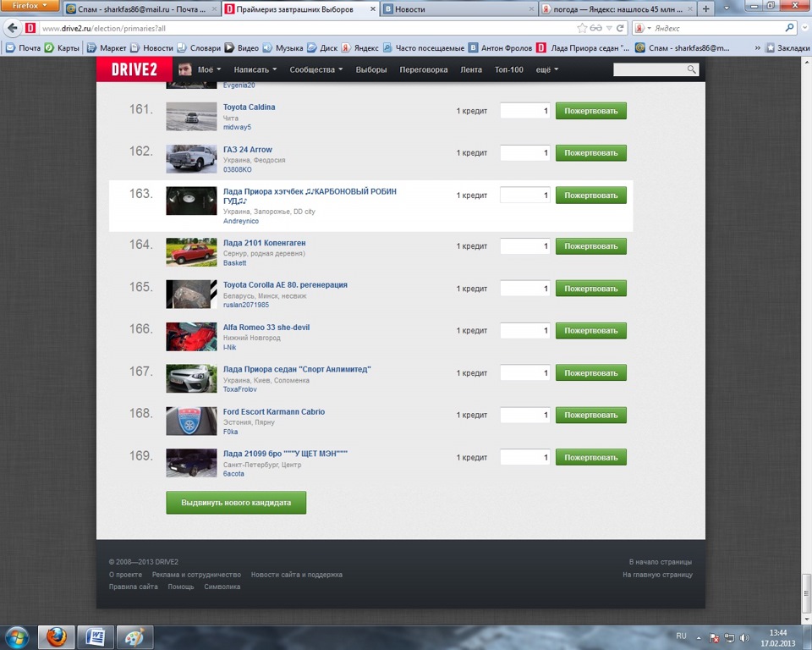Open new browser tab with plus button
The width and height of the screenshot is (812, 650).
click(x=705, y=8)
